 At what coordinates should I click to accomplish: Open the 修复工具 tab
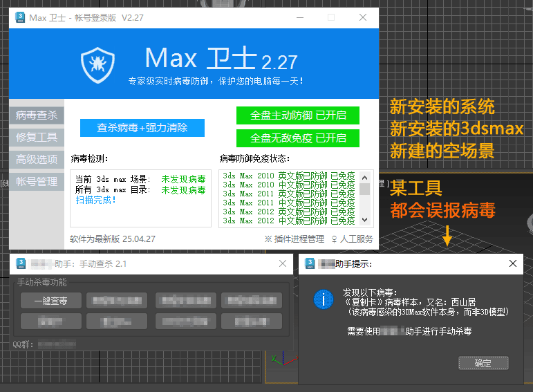pos(37,137)
